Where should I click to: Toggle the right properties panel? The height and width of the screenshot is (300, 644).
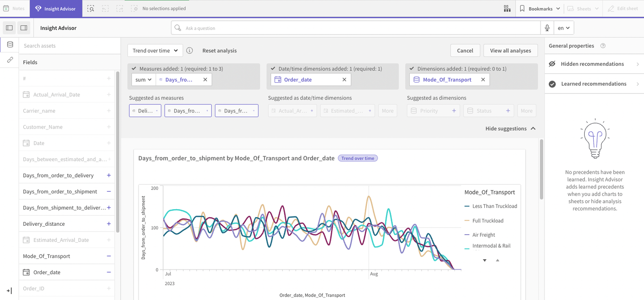click(24, 28)
